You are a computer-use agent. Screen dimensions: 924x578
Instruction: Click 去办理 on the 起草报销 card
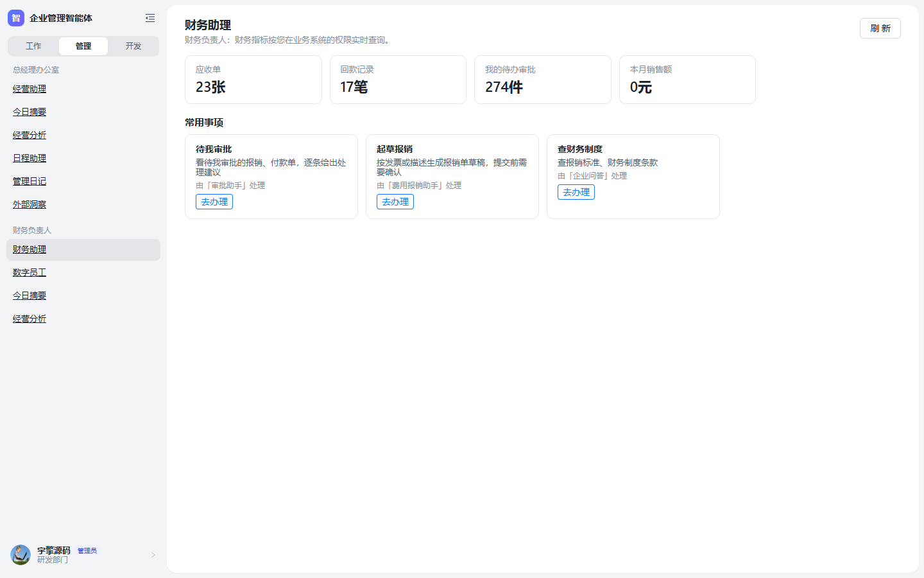(x=395, y=202)
